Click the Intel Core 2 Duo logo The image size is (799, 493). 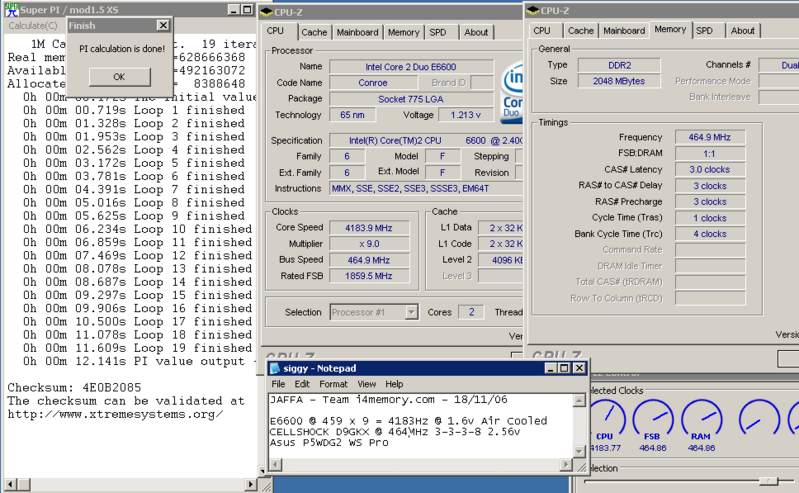click(x=512, y=93)
